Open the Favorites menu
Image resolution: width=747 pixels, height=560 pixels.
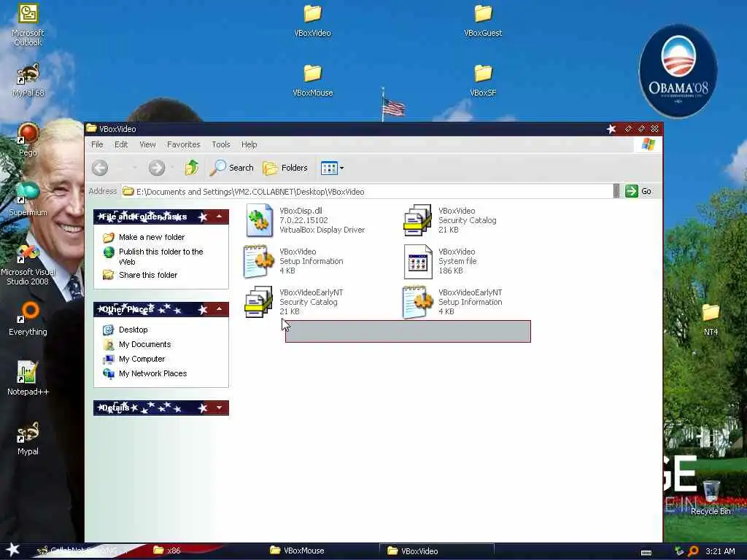[183, 144]
